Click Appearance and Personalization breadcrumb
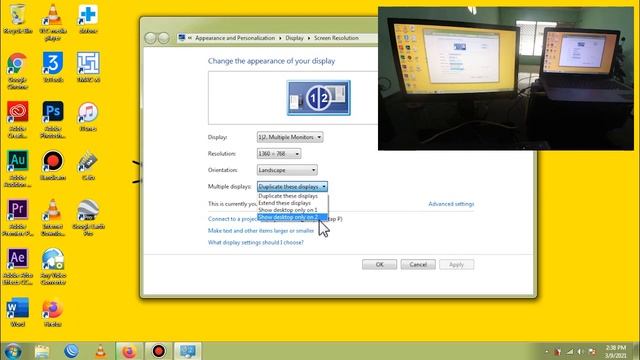The width and height of the screenshot is (640, 360). click(235, 38)
